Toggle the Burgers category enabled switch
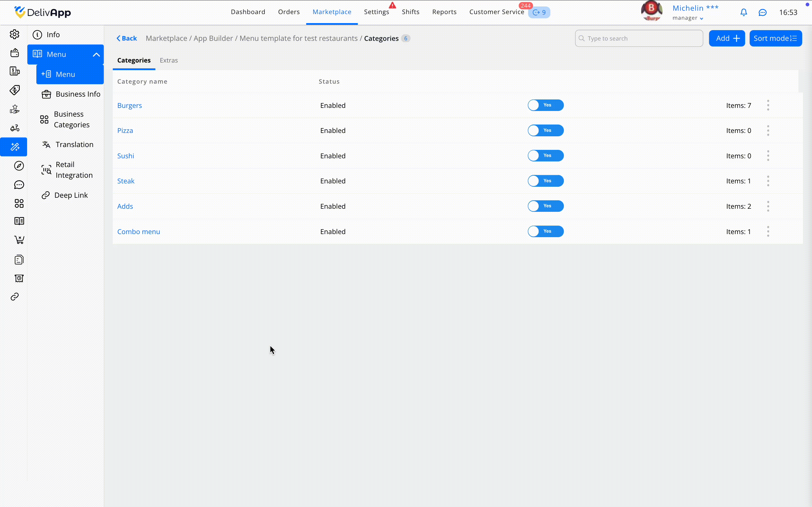812x507 pixels. [x=546, y=105]
